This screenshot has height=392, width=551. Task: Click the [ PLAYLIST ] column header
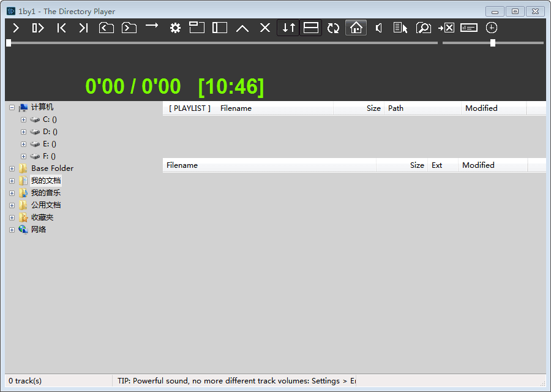pos(190,108)
